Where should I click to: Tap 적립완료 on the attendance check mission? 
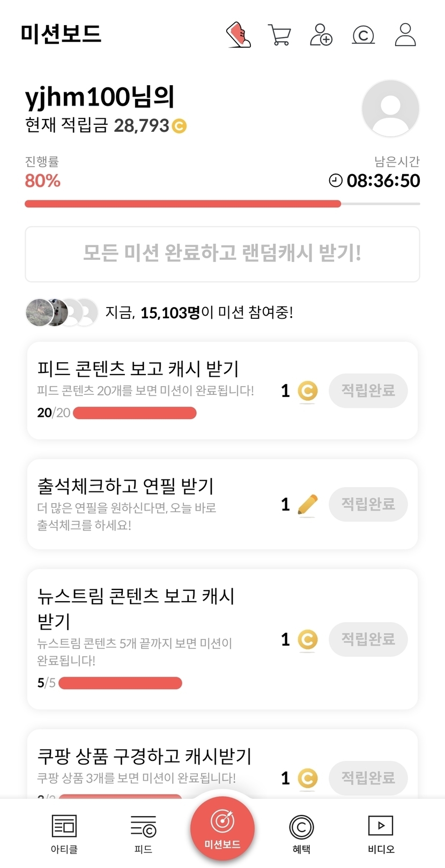(368, 504)
